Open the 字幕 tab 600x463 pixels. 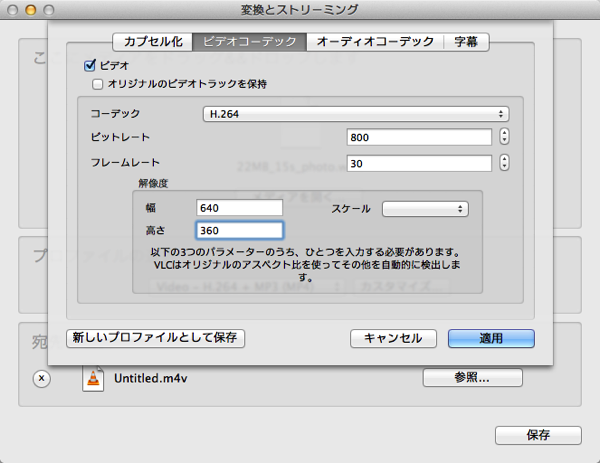point(466,42)
